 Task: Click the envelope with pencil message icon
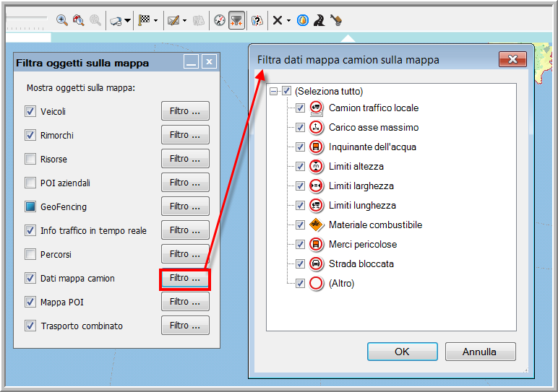coord(173,20)
